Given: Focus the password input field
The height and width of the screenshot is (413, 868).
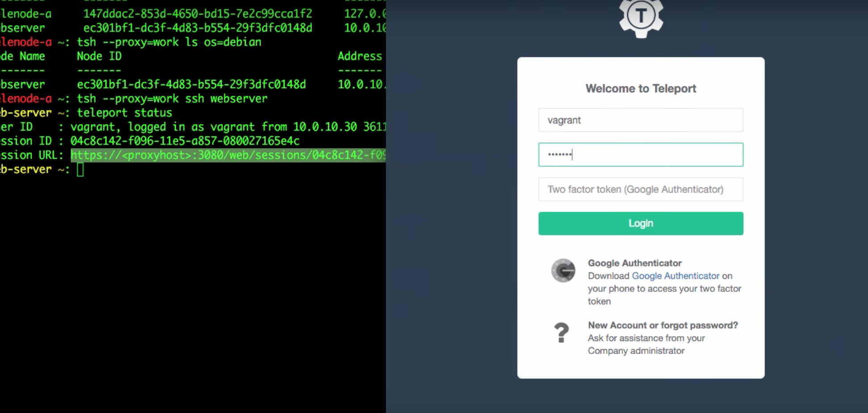Looking at the screenshot, I should pos(640,155).
